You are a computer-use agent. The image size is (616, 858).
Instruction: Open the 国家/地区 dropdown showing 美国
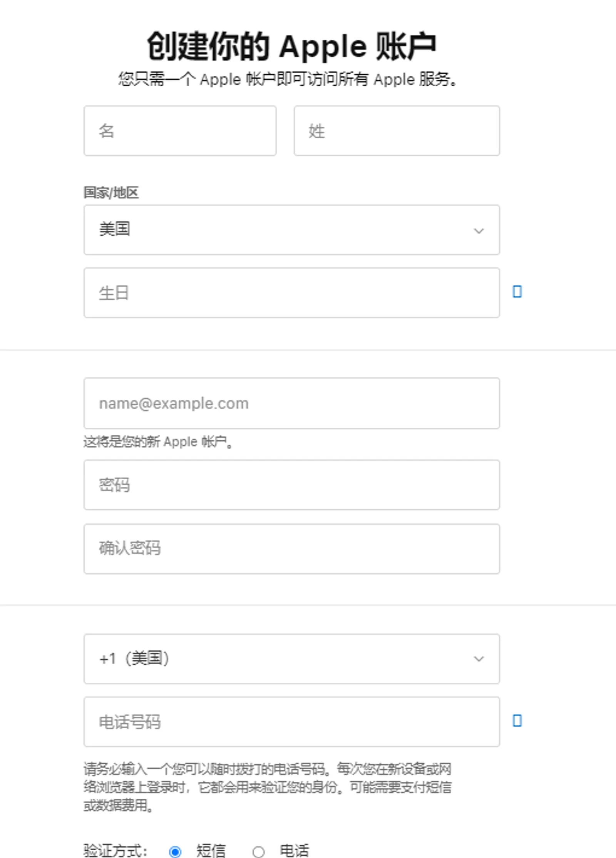pyautogui.click(x=292, y=230)
